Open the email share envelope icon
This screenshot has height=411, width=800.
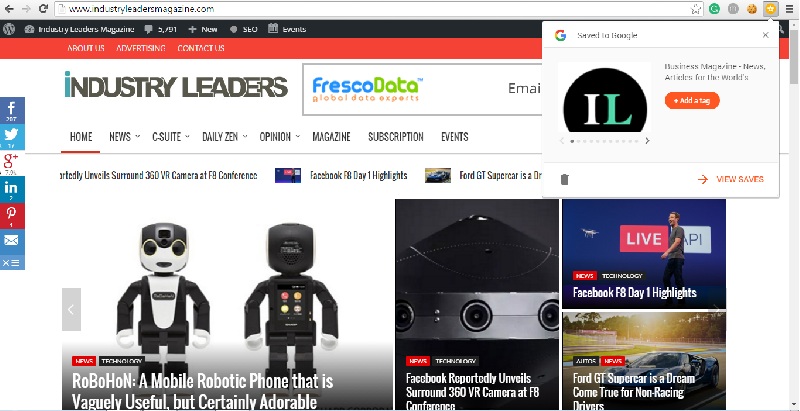[x=12, y=240]
